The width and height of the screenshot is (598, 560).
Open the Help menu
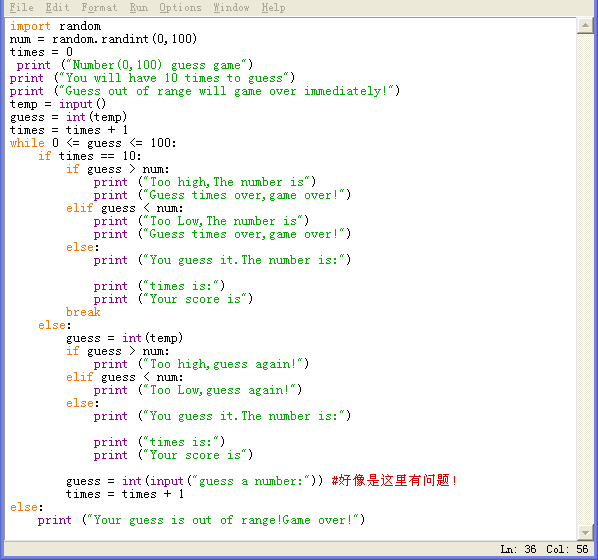pos(273,7)
